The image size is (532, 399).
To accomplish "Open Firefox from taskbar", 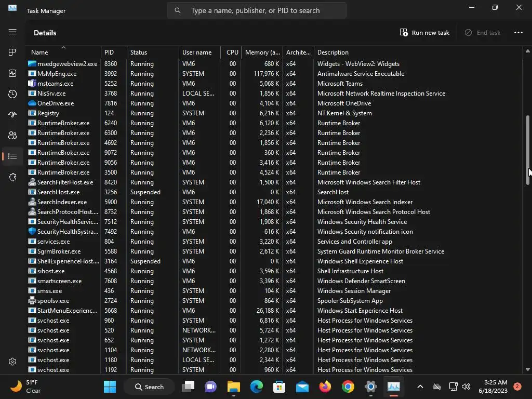I will click(325, 387).
